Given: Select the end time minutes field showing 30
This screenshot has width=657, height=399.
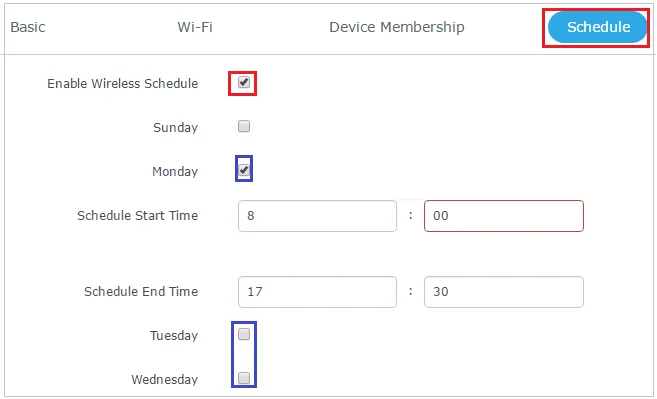Looking at the screenshot, I should [x=504, y=292].
